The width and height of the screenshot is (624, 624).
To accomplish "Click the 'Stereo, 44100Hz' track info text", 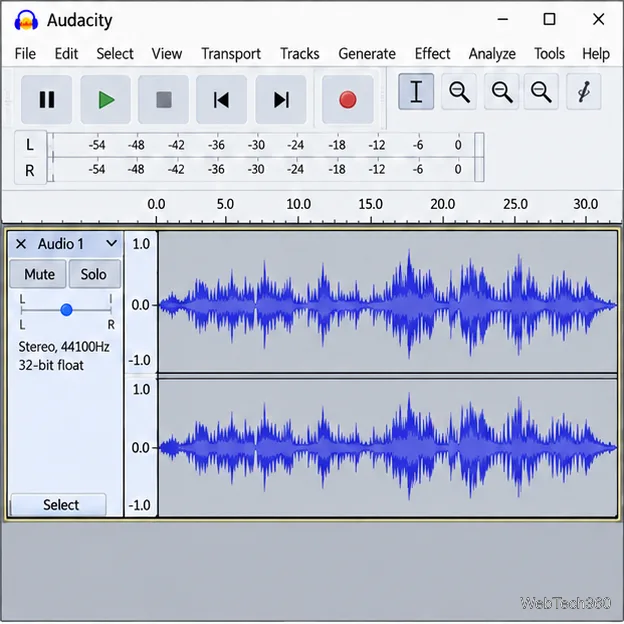I will [x=64, y=347].
